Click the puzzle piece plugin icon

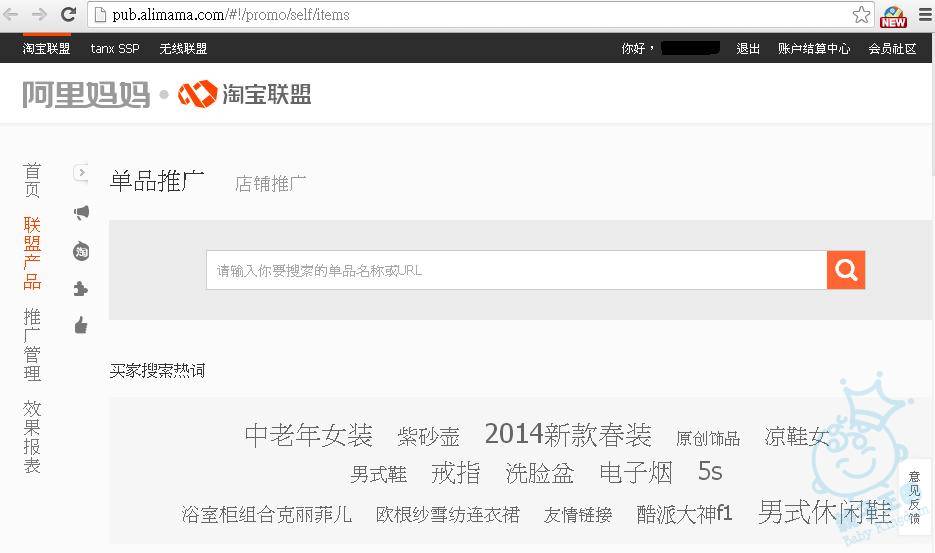coord(81,289)
